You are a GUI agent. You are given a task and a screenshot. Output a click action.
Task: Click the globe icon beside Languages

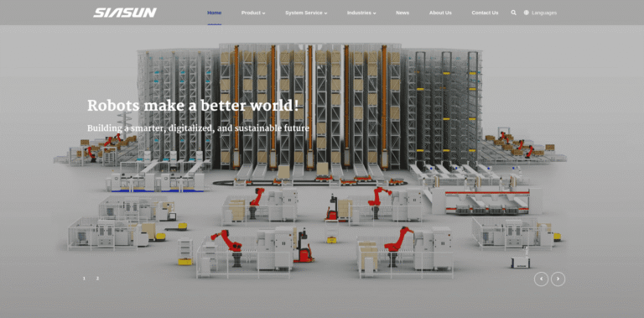pyautogui.click(x=526, y=13)
